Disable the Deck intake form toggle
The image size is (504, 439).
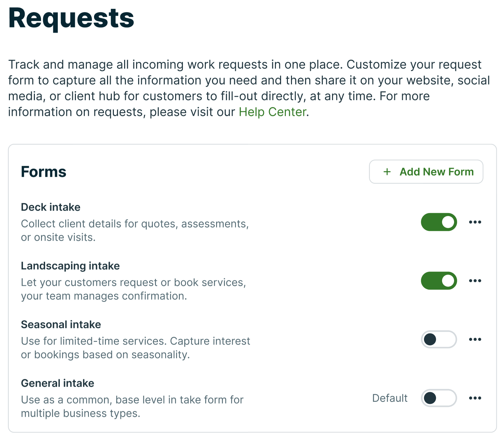439,222
